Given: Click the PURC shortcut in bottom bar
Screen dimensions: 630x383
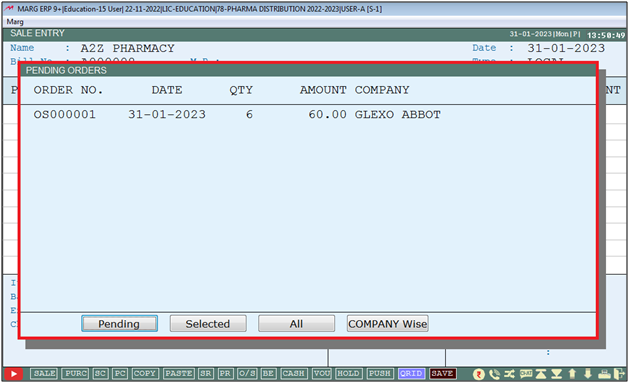Looking at the screenshot, I should (76, 374).
